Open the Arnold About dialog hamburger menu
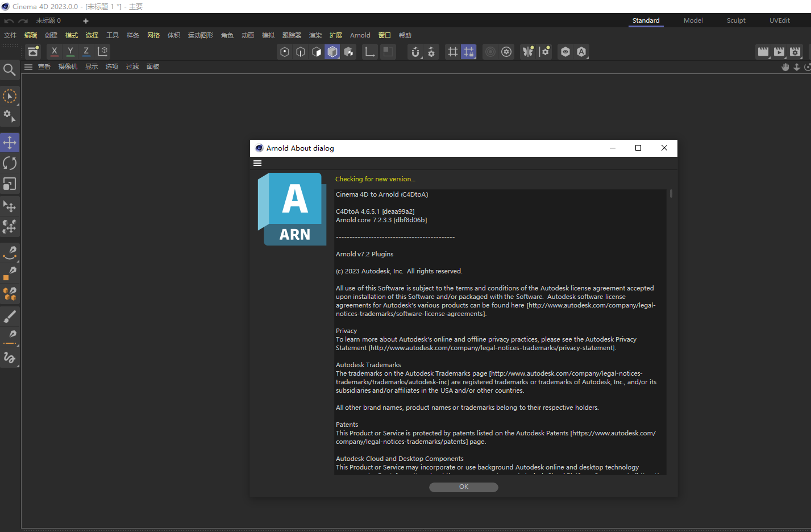811x532 pixels. tap(257, 163)
